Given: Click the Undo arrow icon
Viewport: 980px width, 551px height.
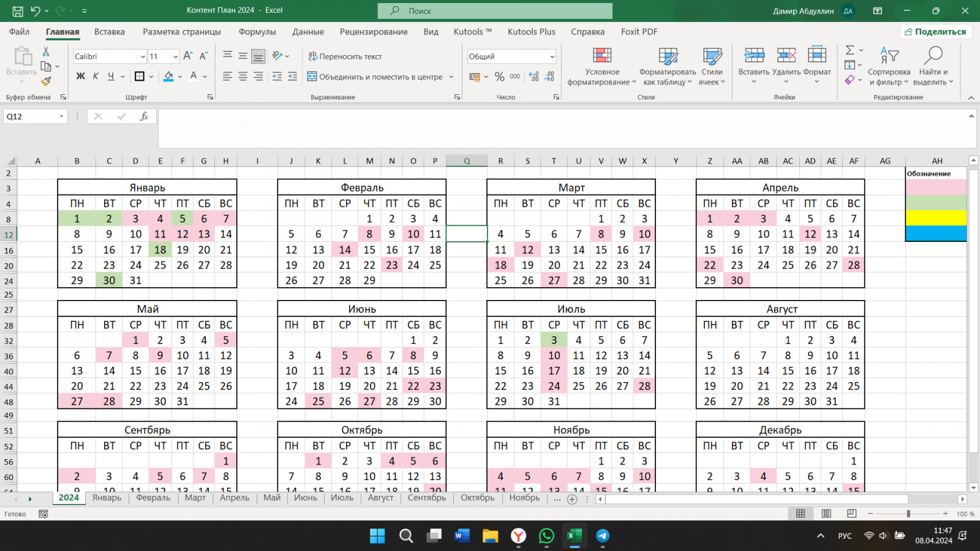Looking at the screenshot, I should [36, 10].
